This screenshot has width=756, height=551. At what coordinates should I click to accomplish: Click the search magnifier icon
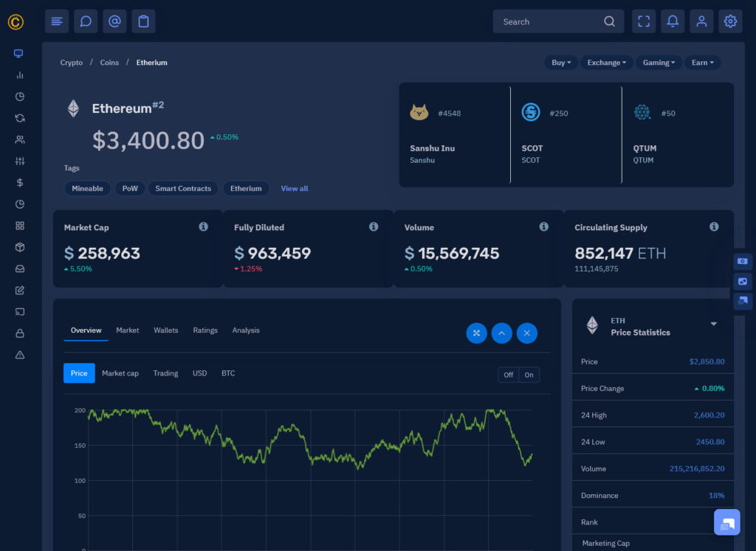pyautogui.click(x=609, y=21)
